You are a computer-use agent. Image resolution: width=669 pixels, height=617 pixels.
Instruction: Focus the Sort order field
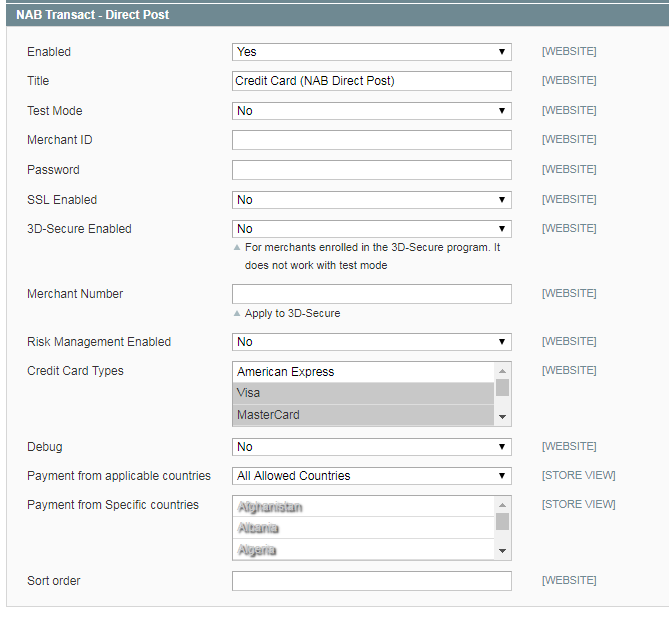point(371,581)
